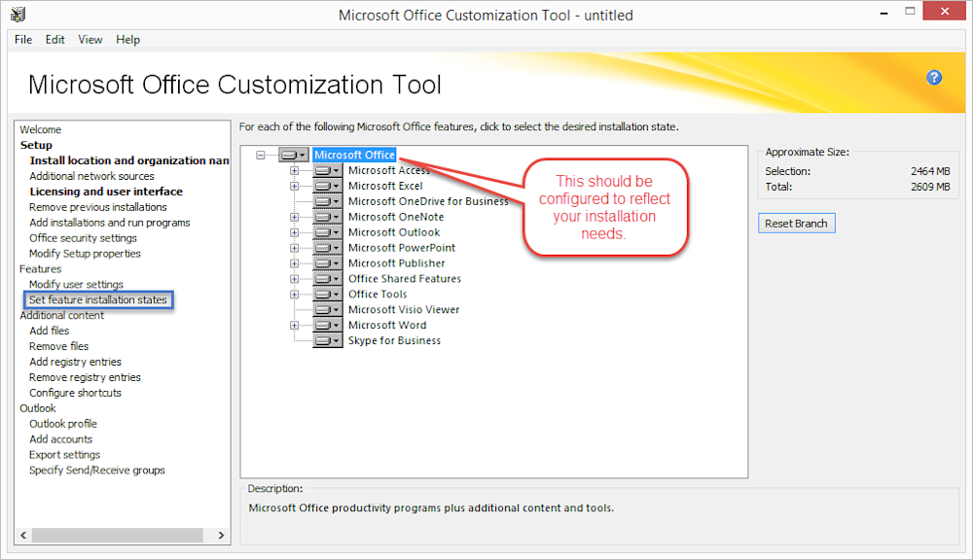Viewport: 973px width, 560px height.
Task: Open install state dropdown for Microsoft Visio Viewer
Action: pyautogui.click(x=328, y=310)
